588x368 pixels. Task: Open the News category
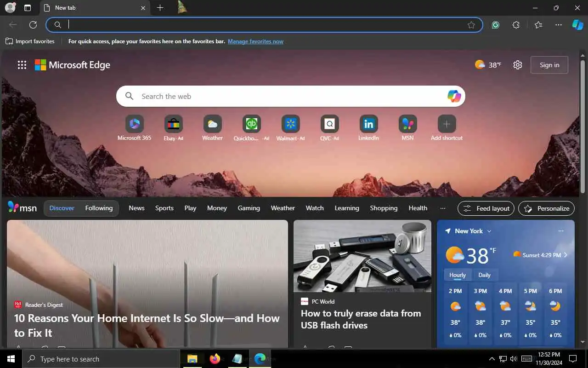tap(136, 208)
